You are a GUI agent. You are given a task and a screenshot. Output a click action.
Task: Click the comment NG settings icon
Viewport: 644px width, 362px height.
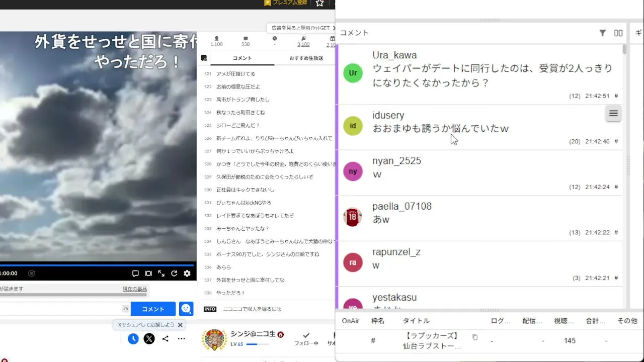click(x=204, y=58)
